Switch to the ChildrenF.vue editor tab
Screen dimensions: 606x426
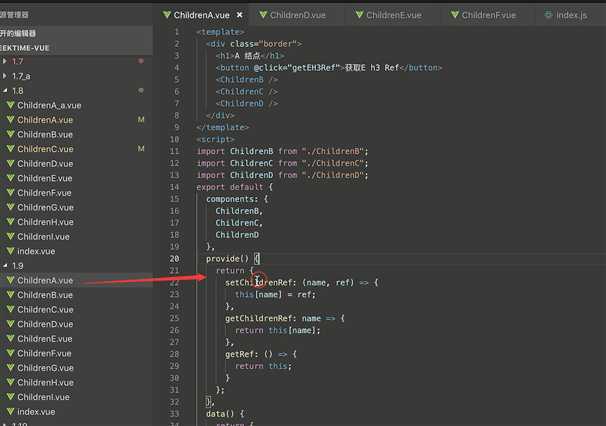489,15
